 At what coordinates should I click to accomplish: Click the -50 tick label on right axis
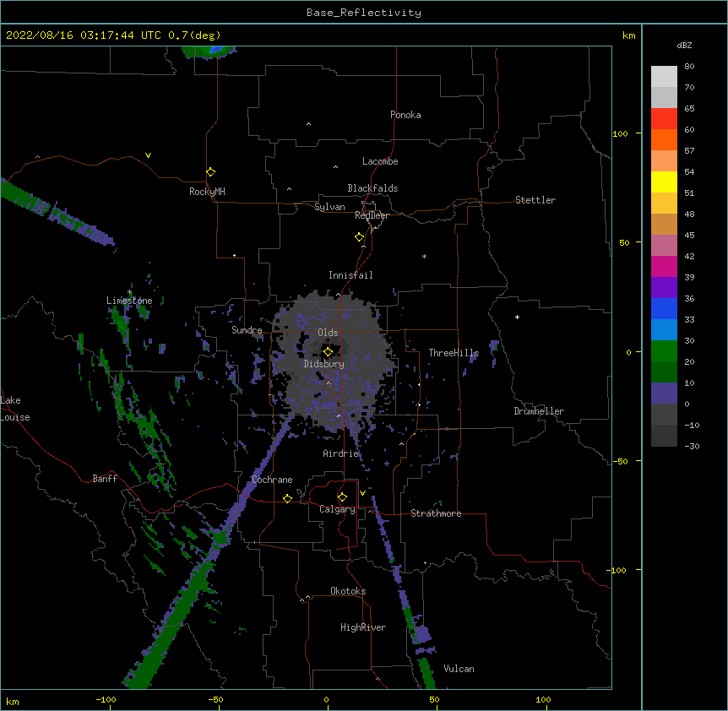pos(620,461)
